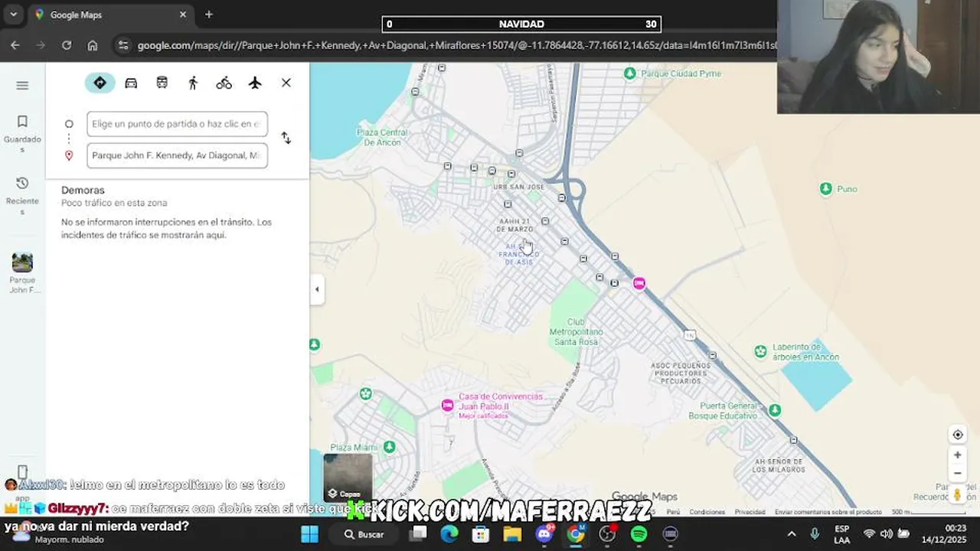Click Plaza Central de Ancón label
Screen dimensions: 980x551
(x=382, y=137)
